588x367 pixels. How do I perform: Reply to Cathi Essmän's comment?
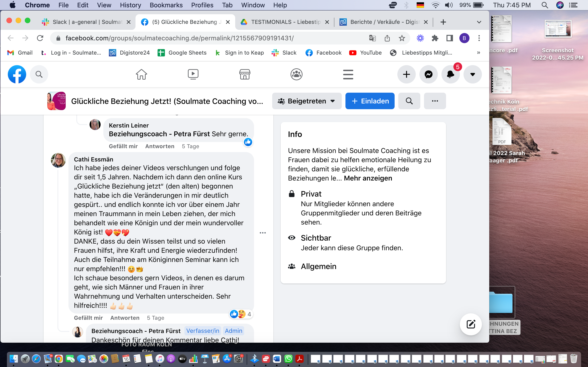click(125, 318)
